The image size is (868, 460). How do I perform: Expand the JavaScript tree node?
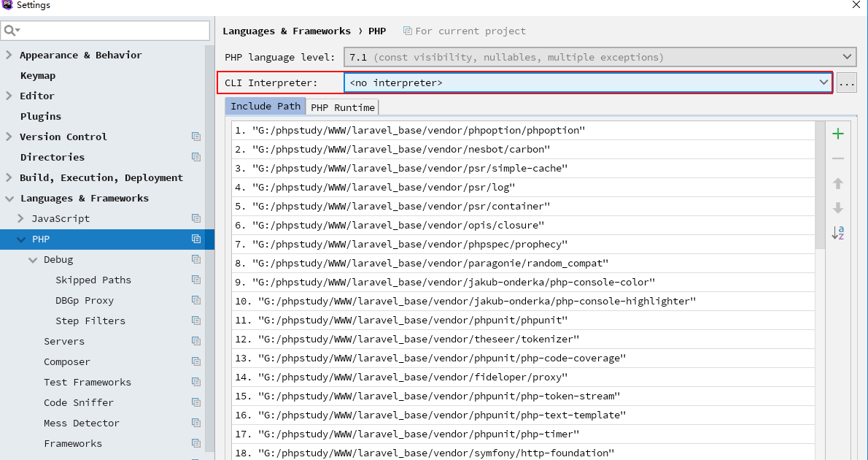(20, 218)
